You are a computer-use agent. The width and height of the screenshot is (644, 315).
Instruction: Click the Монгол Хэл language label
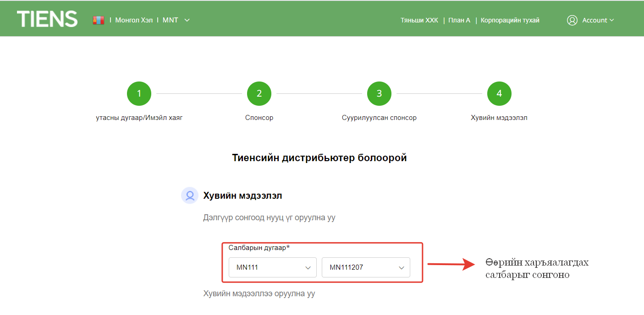(134, 20)
